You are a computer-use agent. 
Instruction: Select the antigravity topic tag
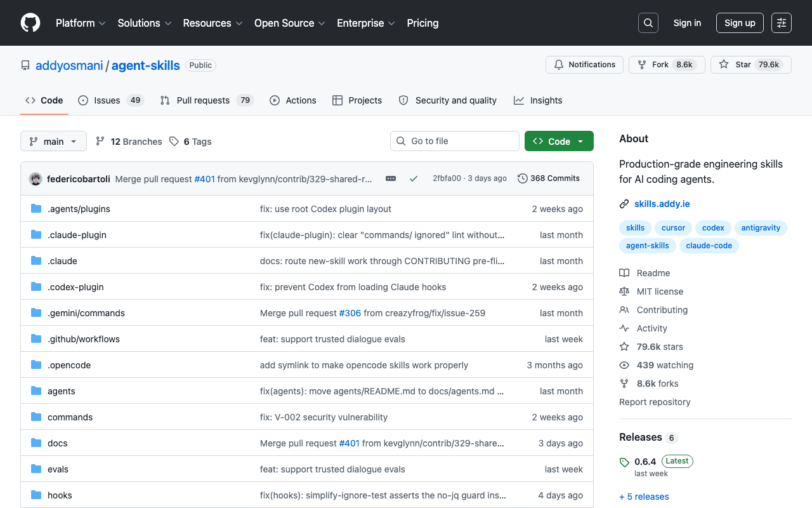coord(761,228)
